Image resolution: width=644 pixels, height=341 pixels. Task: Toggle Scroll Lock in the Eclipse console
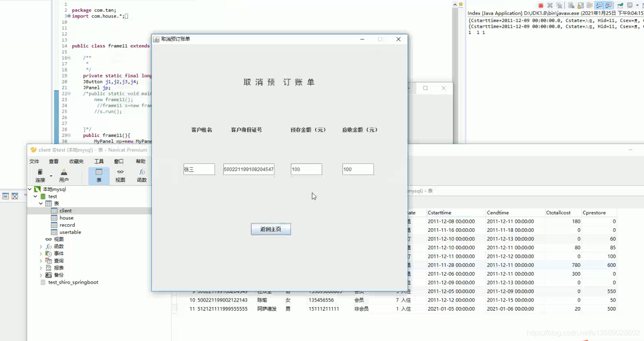580,5
